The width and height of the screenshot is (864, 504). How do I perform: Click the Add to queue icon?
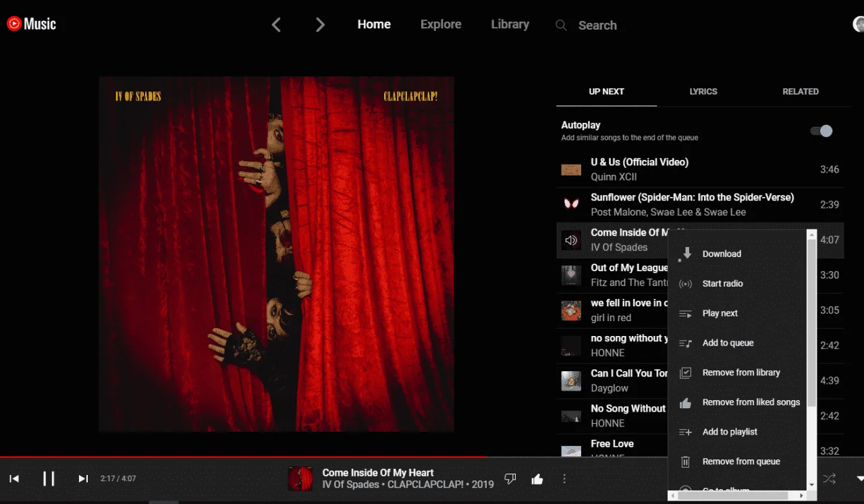(686, 343)
